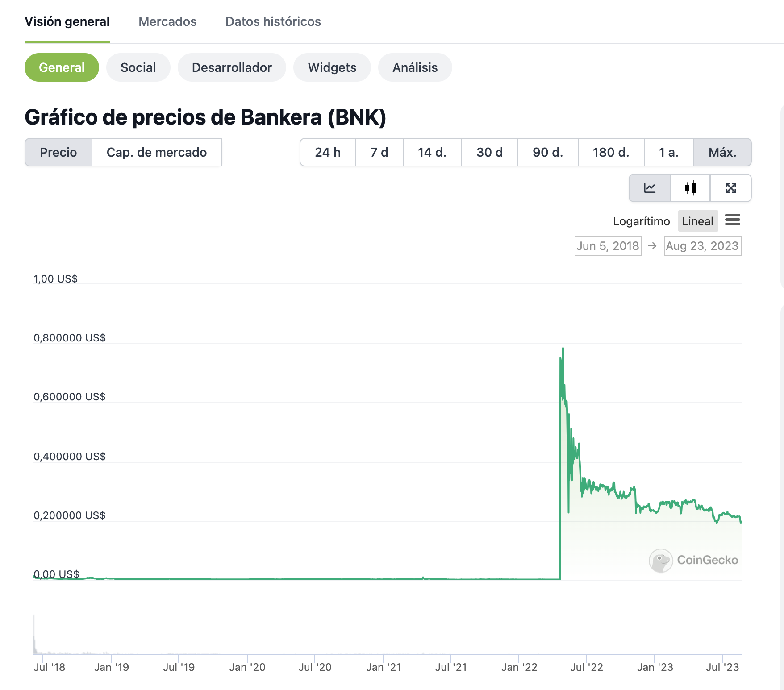
Task: Click the range navigator timeline strip
Action: [x=388, y=636]
